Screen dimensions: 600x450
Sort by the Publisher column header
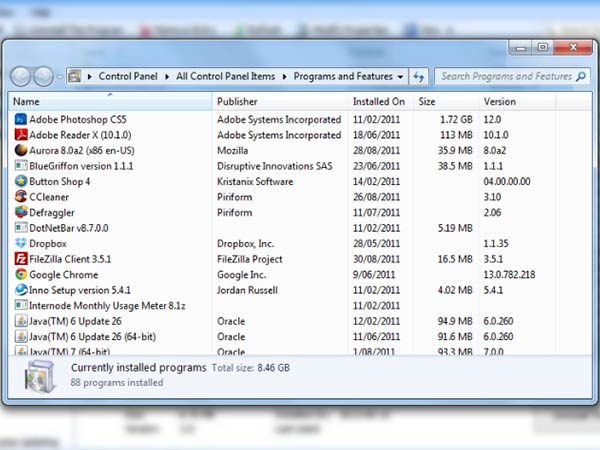coord(280,101)
